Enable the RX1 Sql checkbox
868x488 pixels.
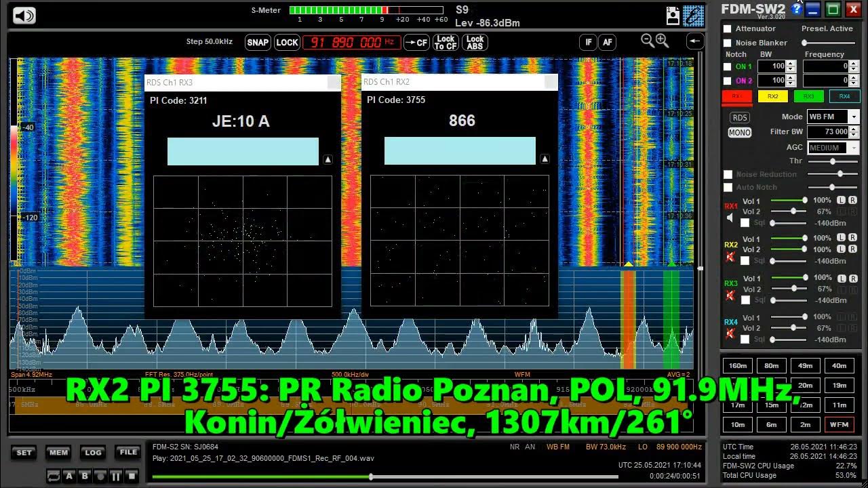(745, 223)
